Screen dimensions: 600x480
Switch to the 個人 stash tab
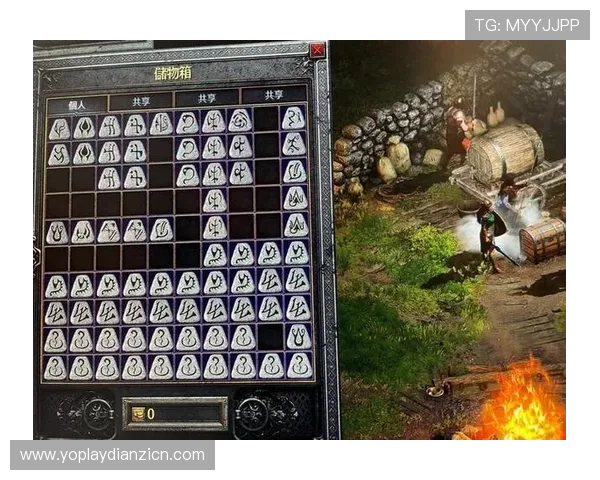pos(77,105)
